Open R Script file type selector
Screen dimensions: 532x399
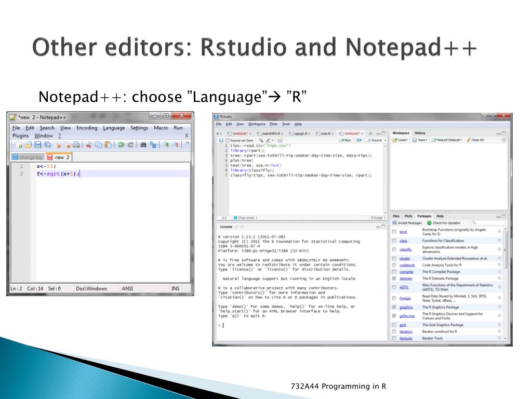[378, 218]
